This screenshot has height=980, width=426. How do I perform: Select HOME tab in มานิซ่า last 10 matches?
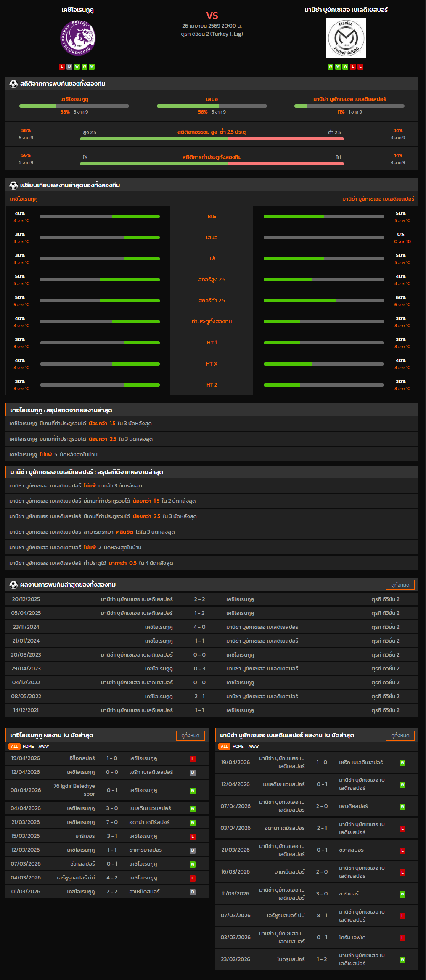[238, 746]
